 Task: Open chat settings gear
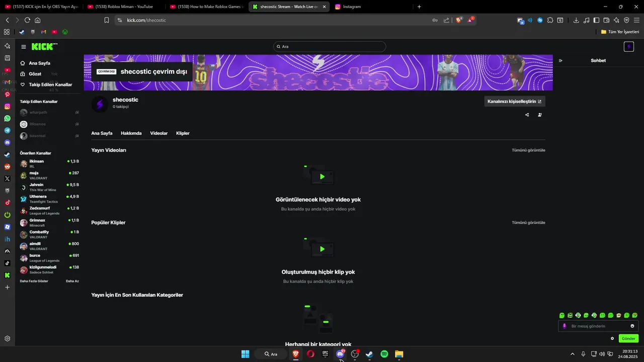click(x=612, y=338)
